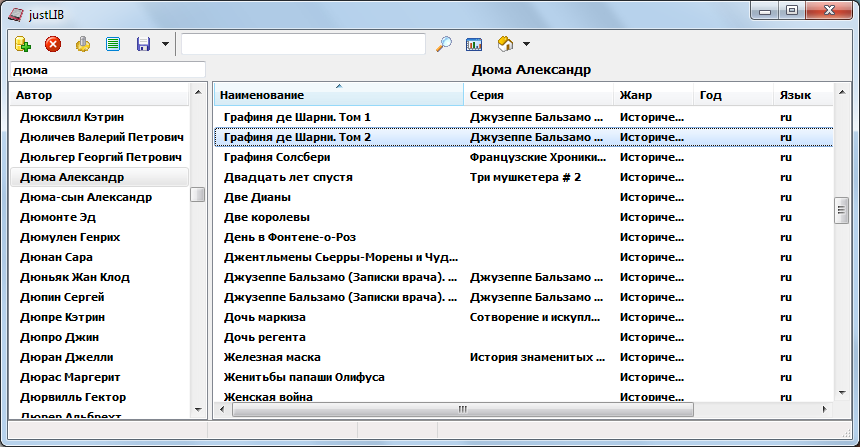Click the house home icon

(x=505, y=44)
